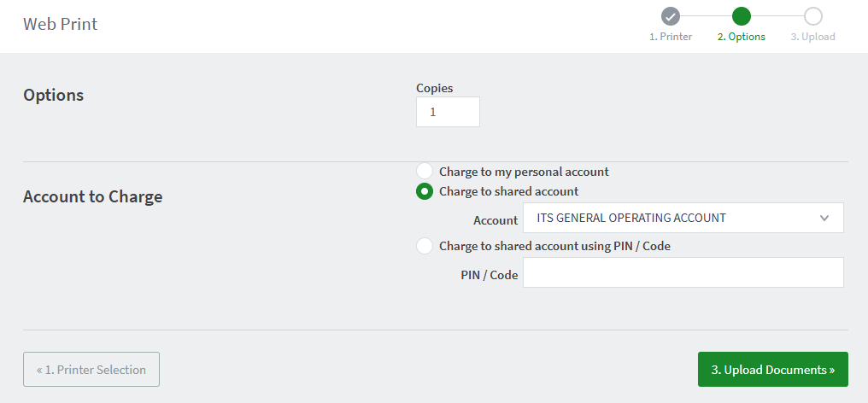The height and width of the screenshot is (403, 868).
Task: Click the "PIN / Code" label beside the text field
Action: 489,275
